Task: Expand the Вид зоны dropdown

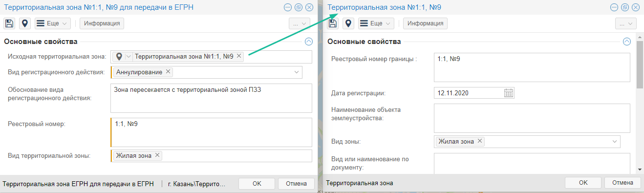Action: 614,142
